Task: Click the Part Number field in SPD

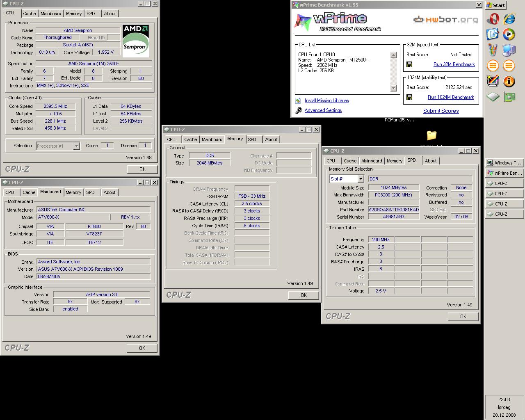Action: coord(394,210)
